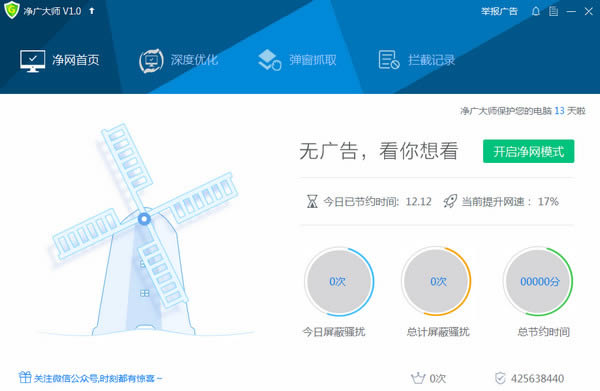Switch to the 拦截记录 tab

point(417,60)
